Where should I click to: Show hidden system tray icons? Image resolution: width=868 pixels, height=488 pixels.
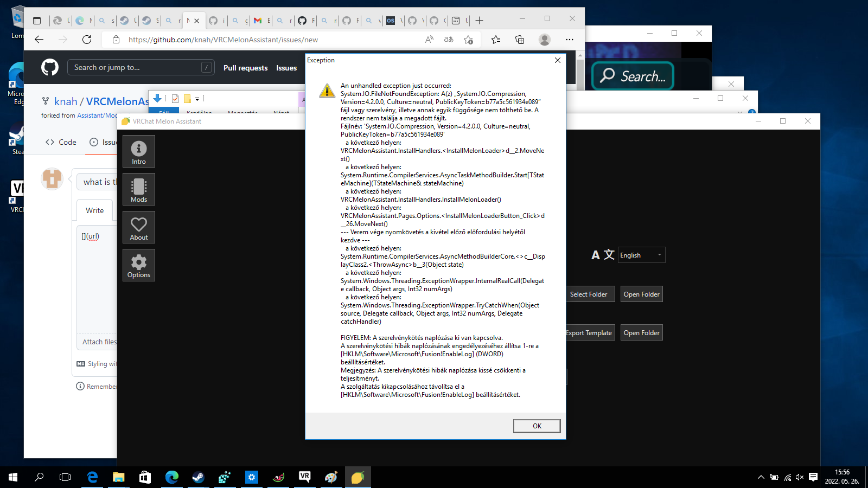tap(761, 477)
